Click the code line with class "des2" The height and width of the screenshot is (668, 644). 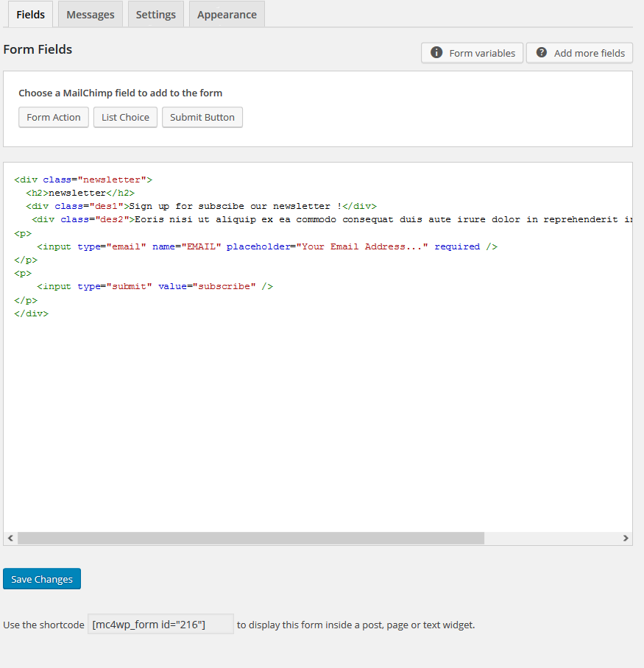(x=332, y=219)
